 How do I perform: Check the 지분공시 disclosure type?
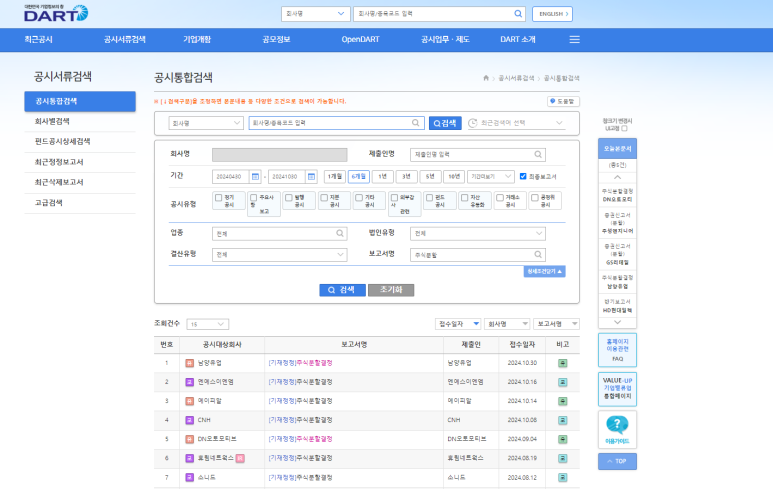(x=324, y=198)
